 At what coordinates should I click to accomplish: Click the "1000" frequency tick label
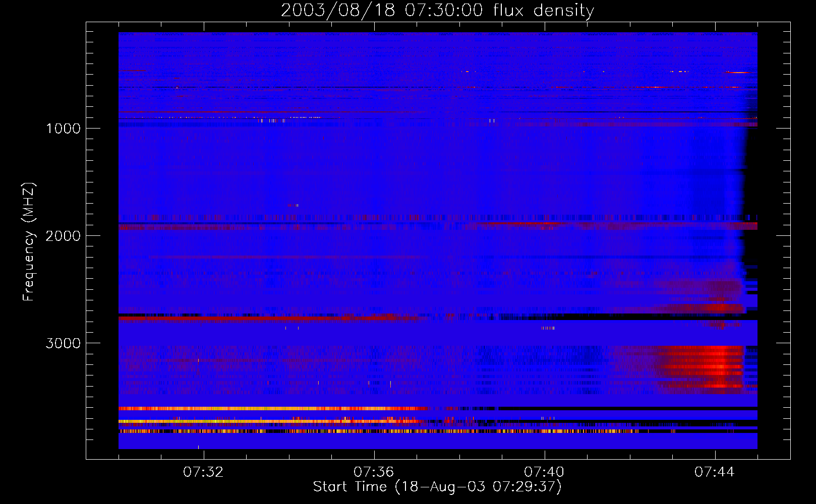pyautogui.click(x=63, y=129)
